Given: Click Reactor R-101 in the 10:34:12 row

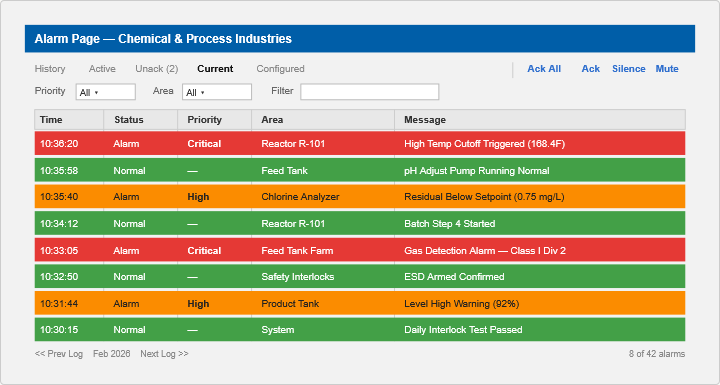Looking at the screenshot, I should coord(293,224).
